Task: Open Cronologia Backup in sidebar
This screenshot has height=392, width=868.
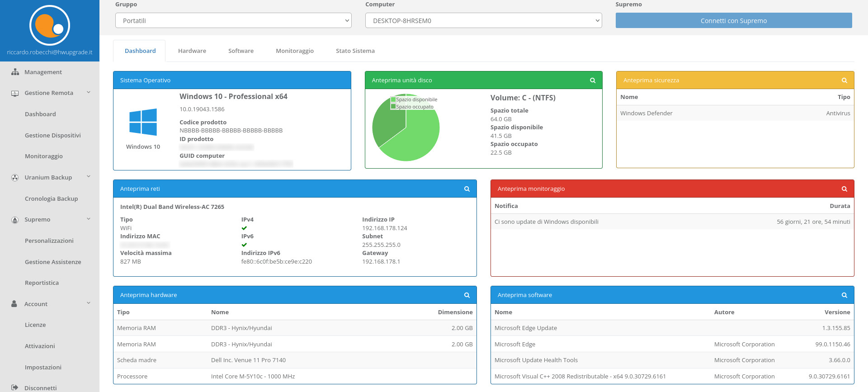Action: click(52, 199)
